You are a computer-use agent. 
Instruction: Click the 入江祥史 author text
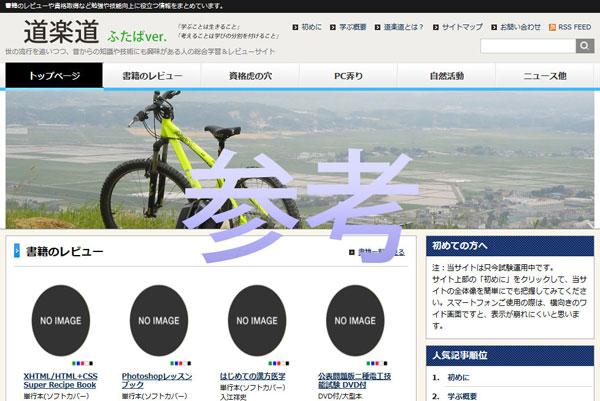[x=233, y=397]
